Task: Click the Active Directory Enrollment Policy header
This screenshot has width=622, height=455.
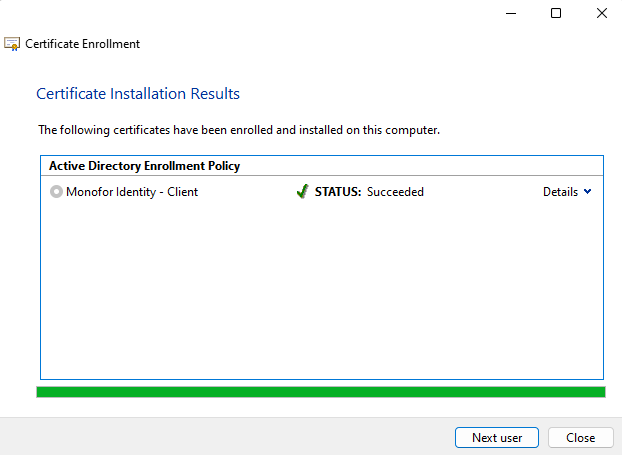Action: pos(144,166)
